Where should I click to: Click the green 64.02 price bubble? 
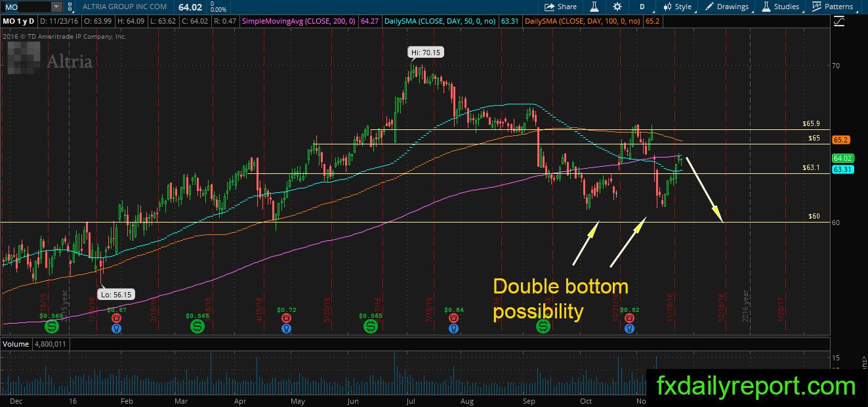pos(842,158)
